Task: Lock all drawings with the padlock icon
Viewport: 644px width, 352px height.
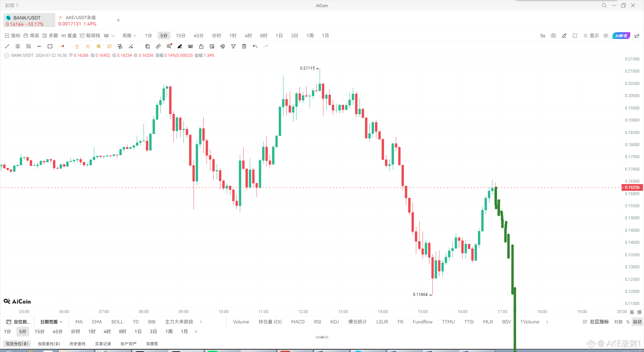Action: [x=201, y=46]
